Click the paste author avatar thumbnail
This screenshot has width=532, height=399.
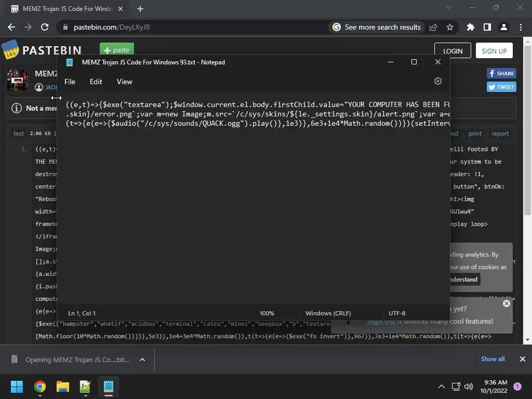(18, 80)
